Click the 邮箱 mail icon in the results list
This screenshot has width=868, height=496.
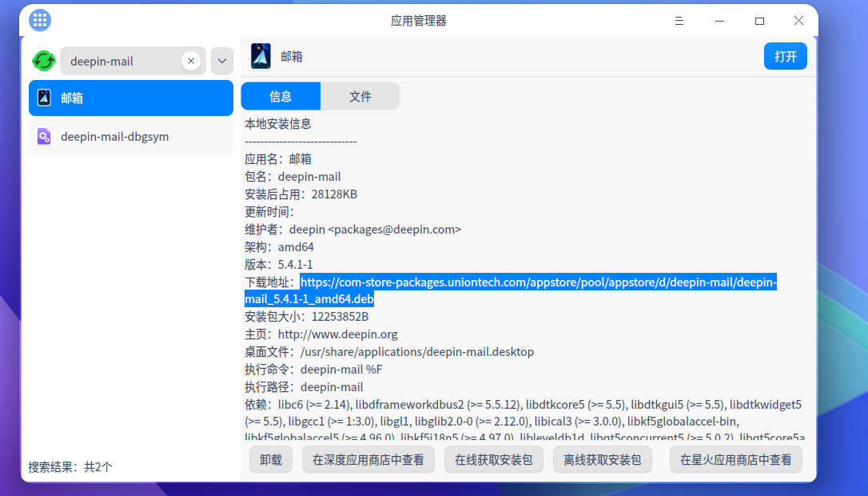(44, 98)
